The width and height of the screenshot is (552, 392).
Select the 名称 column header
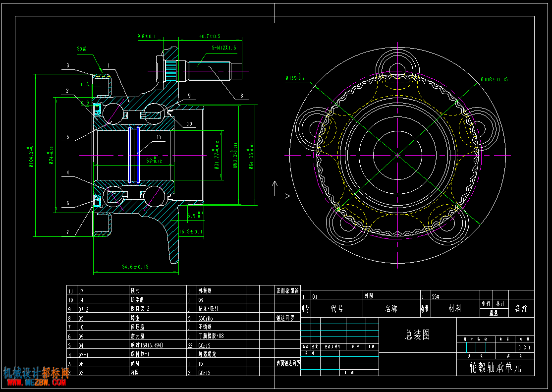click(x=391, y=309)
